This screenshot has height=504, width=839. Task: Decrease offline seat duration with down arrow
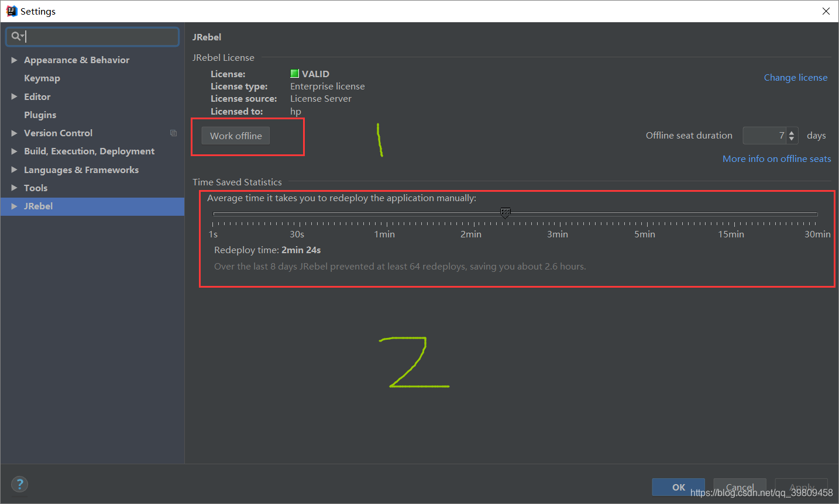(792, 139)
